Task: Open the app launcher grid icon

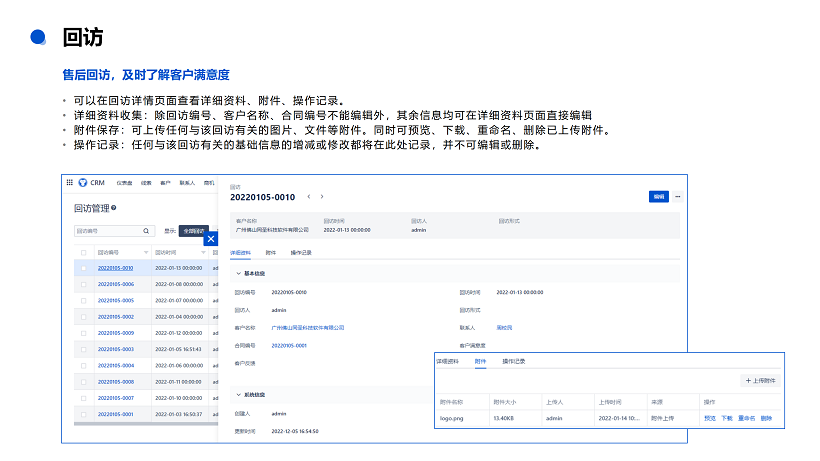Action: pyautogui.click(x=70, y=183)
